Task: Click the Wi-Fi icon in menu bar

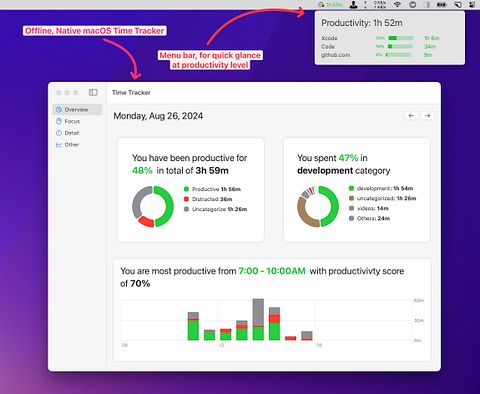Action: coord(397,4)
